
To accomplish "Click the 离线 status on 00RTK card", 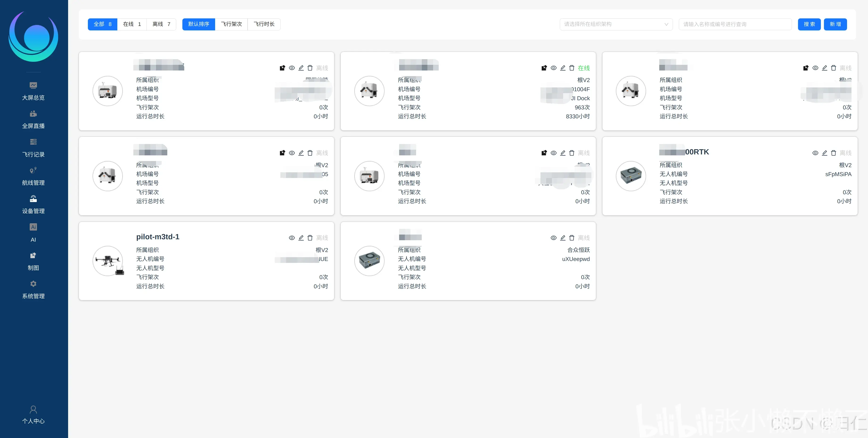I will pos(845,153).
